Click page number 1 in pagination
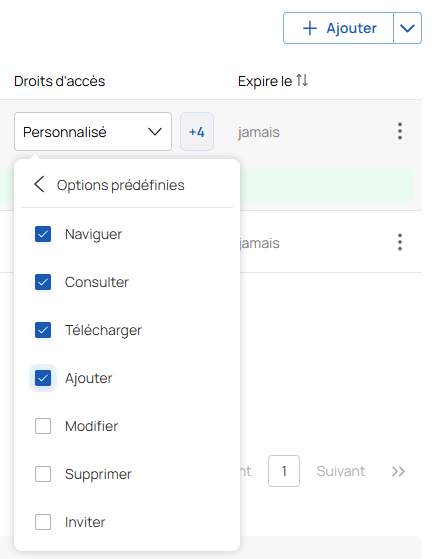Screen dimensions: 432x559 (284, 471)
